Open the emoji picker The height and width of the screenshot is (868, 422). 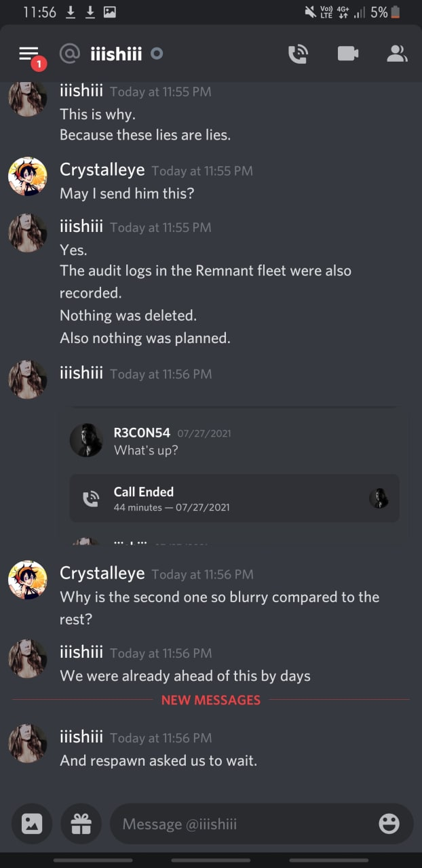(389, 824)
